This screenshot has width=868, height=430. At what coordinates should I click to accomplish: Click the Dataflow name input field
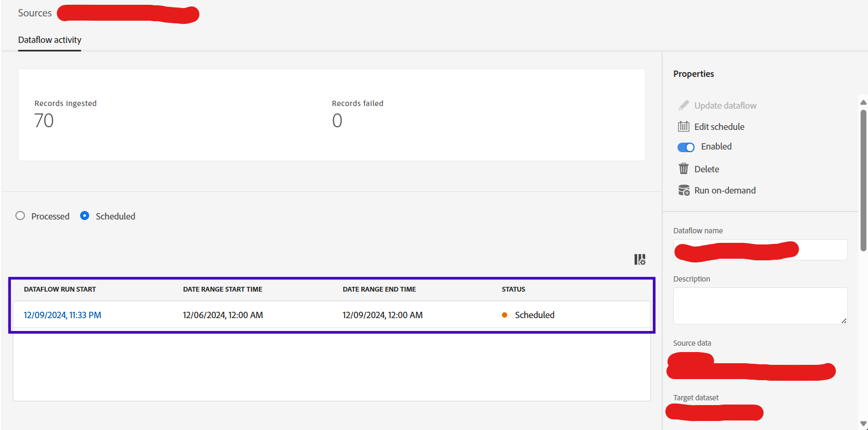pos(760,250)
